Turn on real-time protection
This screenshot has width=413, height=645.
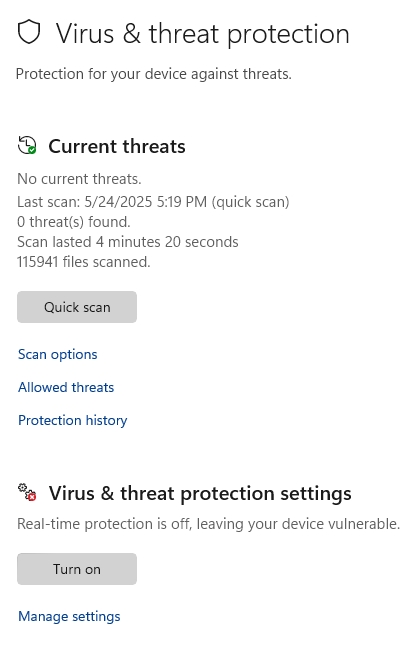point(77,569)
